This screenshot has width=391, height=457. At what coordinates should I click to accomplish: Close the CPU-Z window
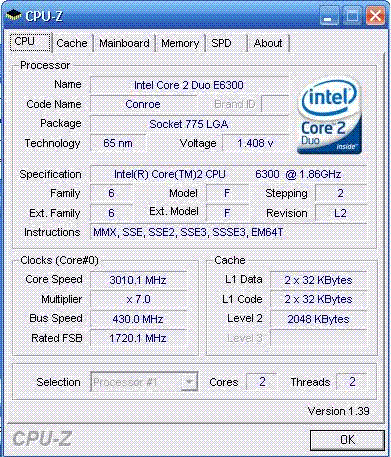pyautogui.click(x=375, y=16)
